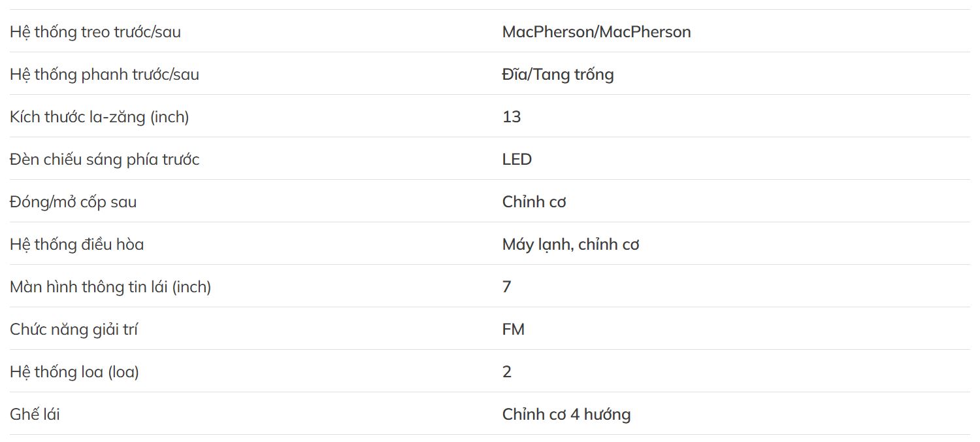Click the "Đóng/mở cốp sau" label
The height and width of the screenshot is (442, 980).
(x=73, y=202)
